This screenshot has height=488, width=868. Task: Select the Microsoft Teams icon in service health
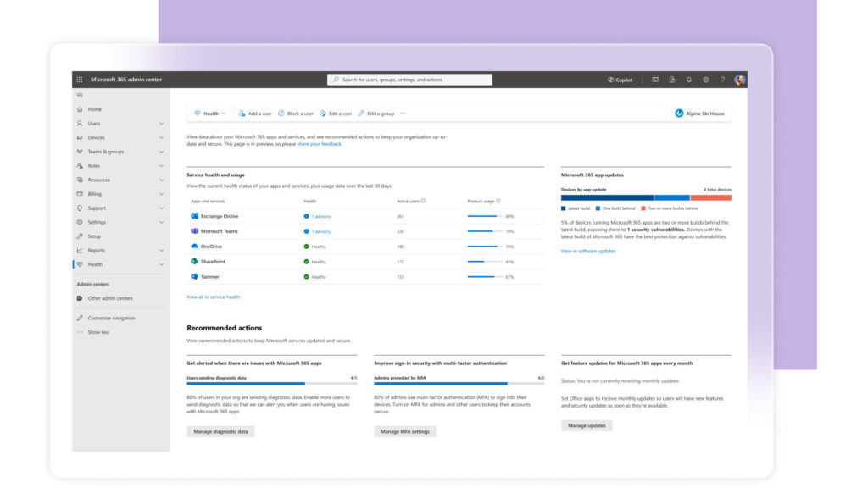[193, 231]
